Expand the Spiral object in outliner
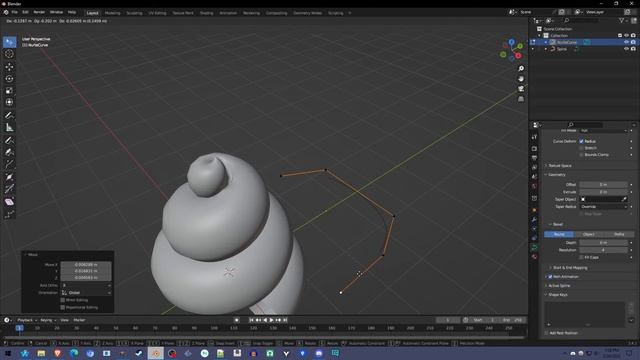This screenshot has width=640, height=360. [x=546, y=49]
